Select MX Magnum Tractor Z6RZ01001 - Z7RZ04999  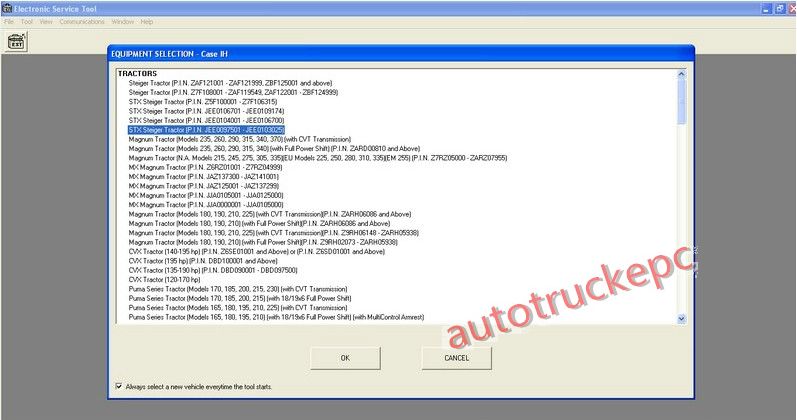205,167
